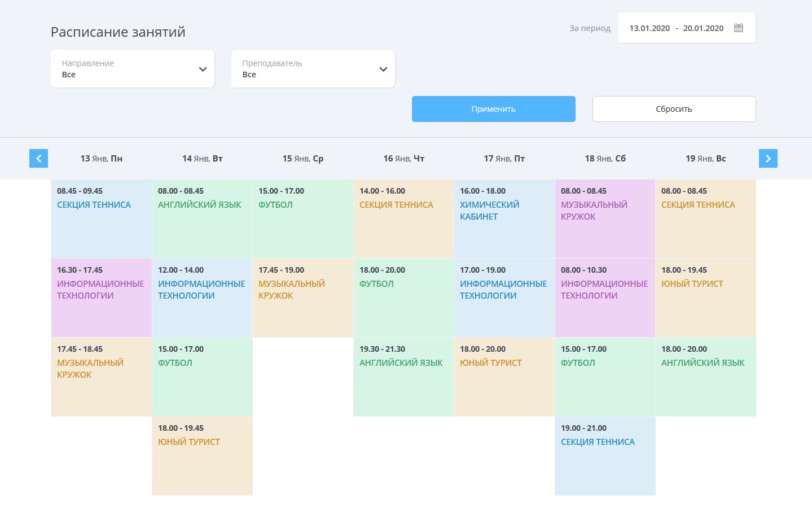
Task: Open Tuesday 18.00 Юный турист class
Action: click(202, 456)
